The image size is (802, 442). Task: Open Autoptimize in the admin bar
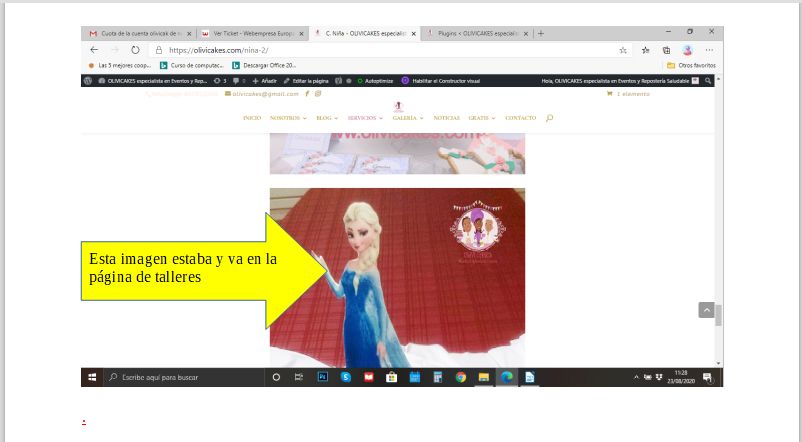375,81
